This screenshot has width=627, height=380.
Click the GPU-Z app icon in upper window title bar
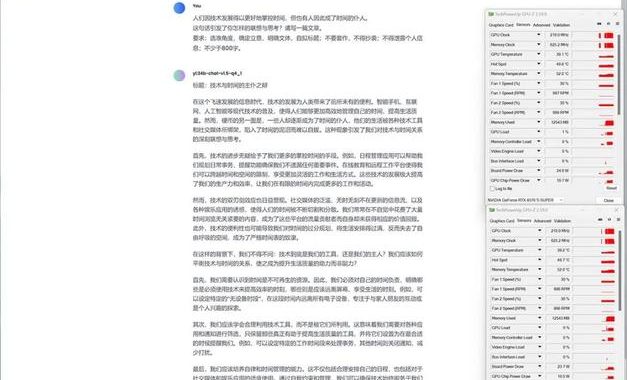pyautogui.click(x=491, y=14)
